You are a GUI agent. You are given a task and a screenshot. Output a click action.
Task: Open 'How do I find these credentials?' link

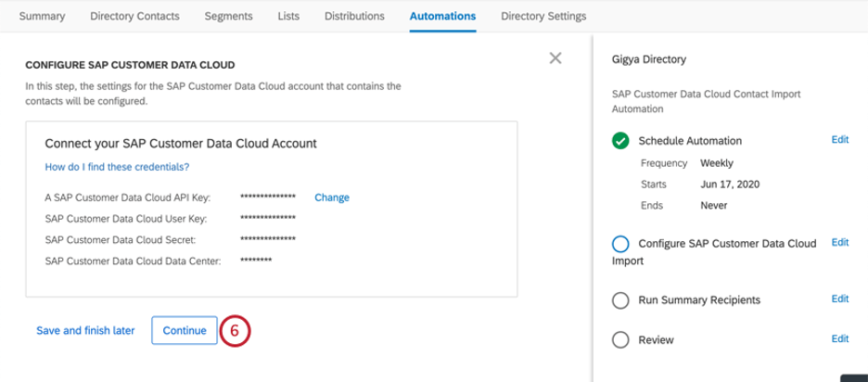pos(118,167)
